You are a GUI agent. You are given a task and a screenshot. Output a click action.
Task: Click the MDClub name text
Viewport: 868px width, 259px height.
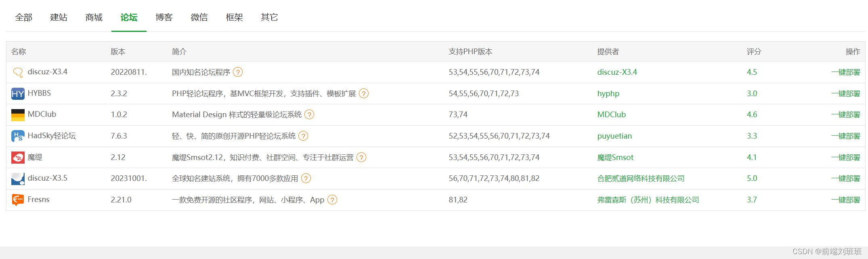coord(42,114)
